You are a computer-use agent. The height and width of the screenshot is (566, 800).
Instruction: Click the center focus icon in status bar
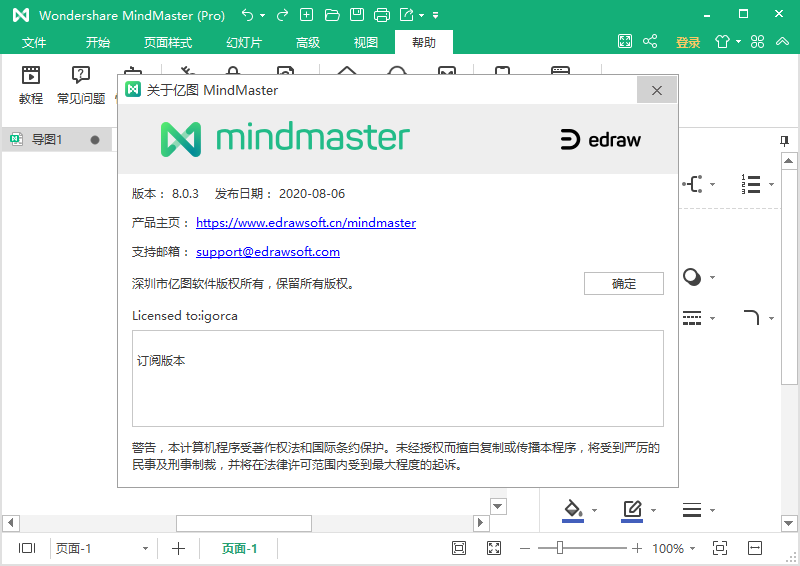pyautogui.click(x=720, y=548)
